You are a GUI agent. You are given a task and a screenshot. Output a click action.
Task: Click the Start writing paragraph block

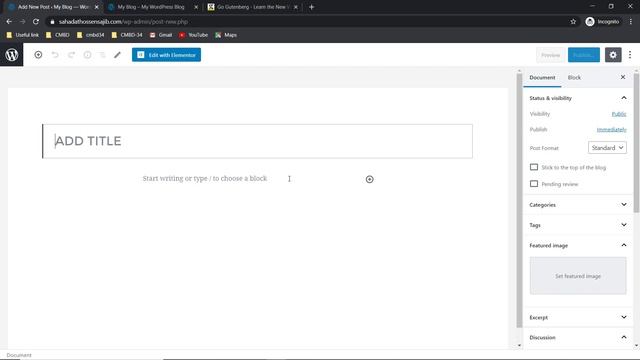[x=204, y=178]
